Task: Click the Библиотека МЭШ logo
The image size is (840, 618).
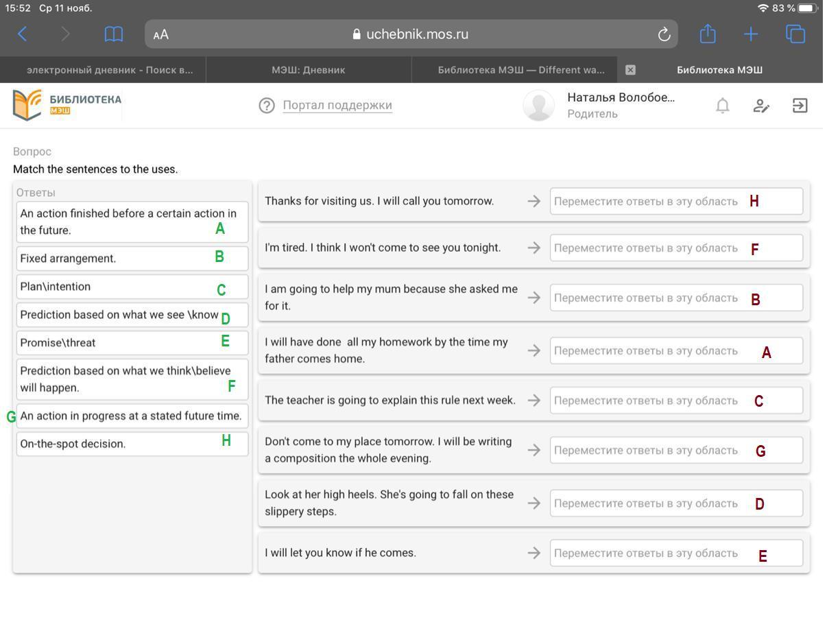Action: 67,105
